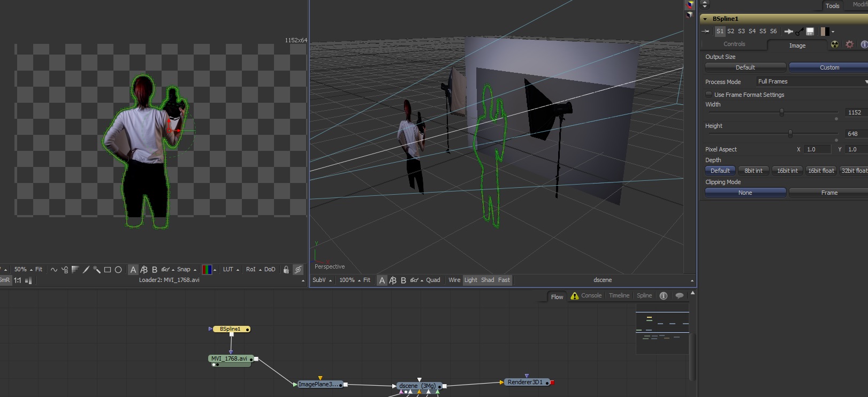Toggle A/B split view in 3D viewer
868x397 pixels.
pos(393,280)
